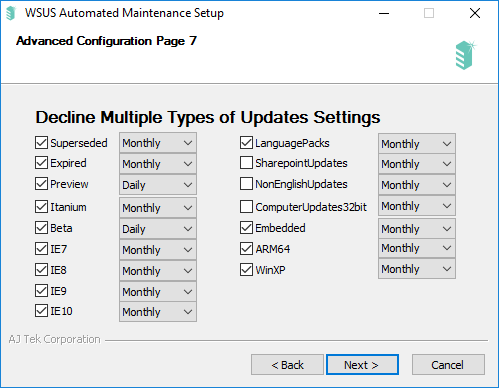Check the NonEnglishUpdates option

(x=246, y=184)
